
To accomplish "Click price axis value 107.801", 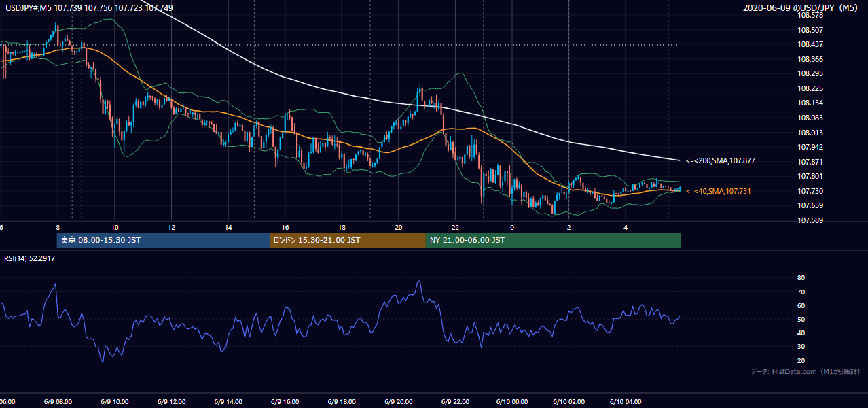I will (810, 176).
